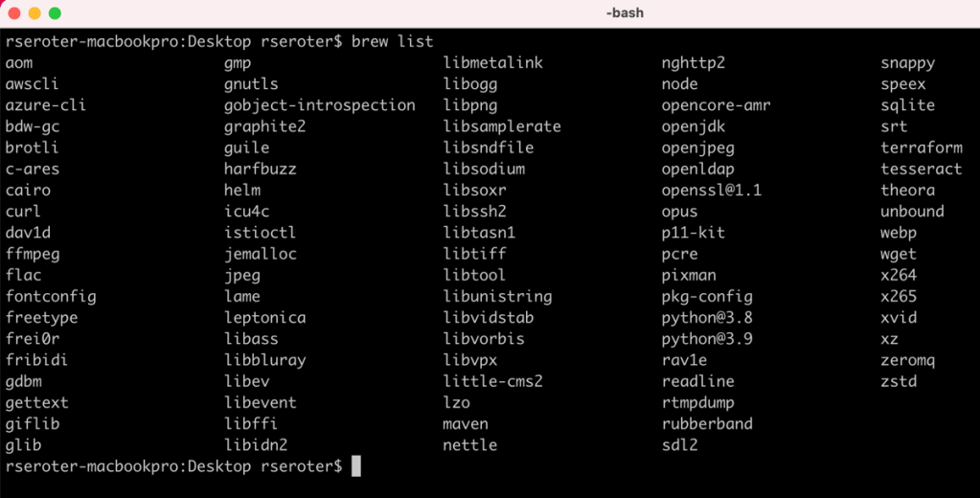The image size is (980, 498).
Task: Select the python@3.9 entry
Action: (x=707, y=339)
